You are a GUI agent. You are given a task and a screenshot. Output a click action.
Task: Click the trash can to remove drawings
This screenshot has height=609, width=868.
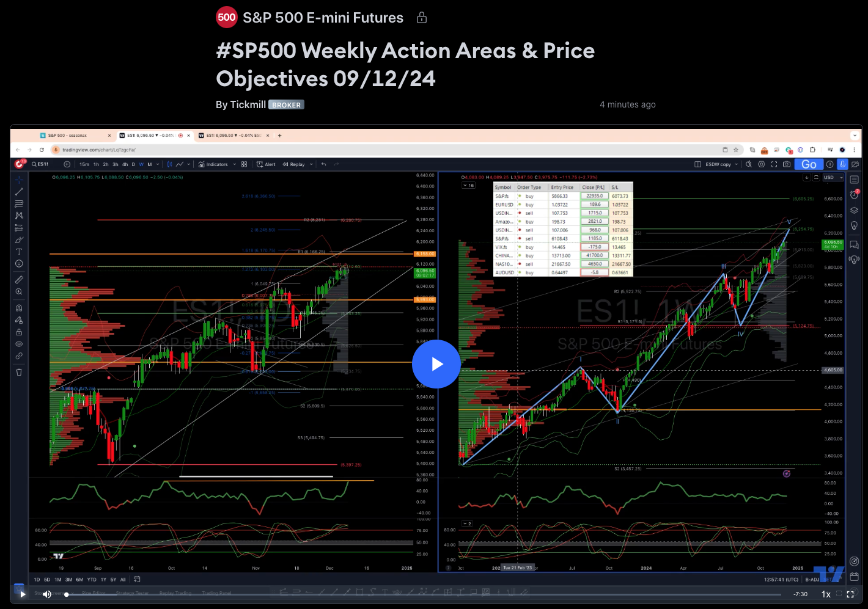[x=19, y=372]
